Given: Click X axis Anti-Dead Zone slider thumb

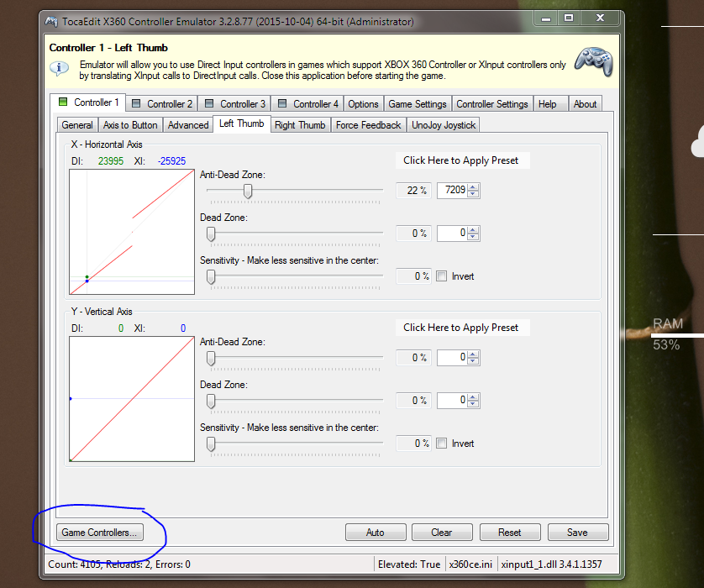Looking at the screenshot, I should 248,191.
